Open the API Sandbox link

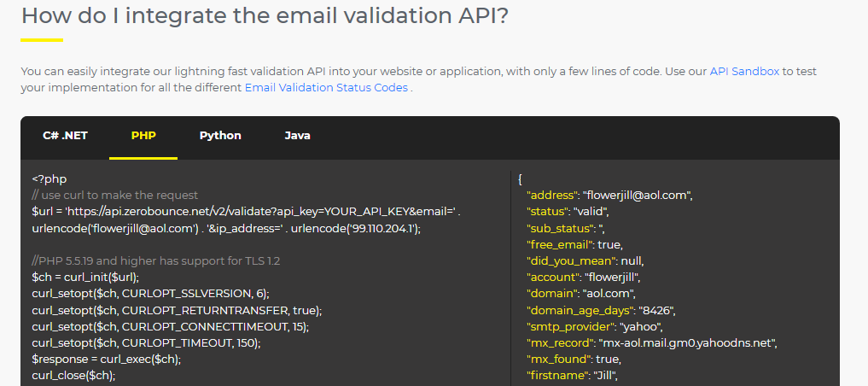(744, 72)
